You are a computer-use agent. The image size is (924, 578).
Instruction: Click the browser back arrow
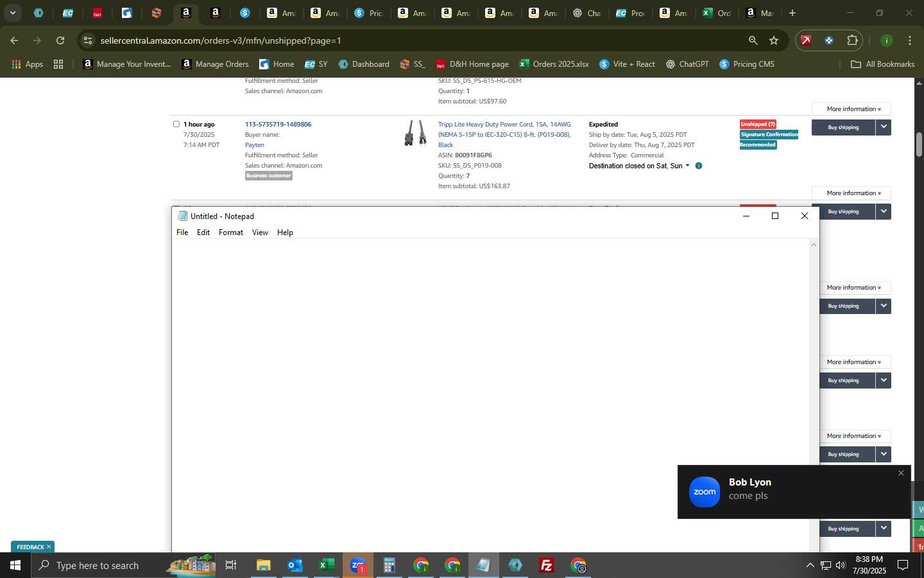click(14, 40)
